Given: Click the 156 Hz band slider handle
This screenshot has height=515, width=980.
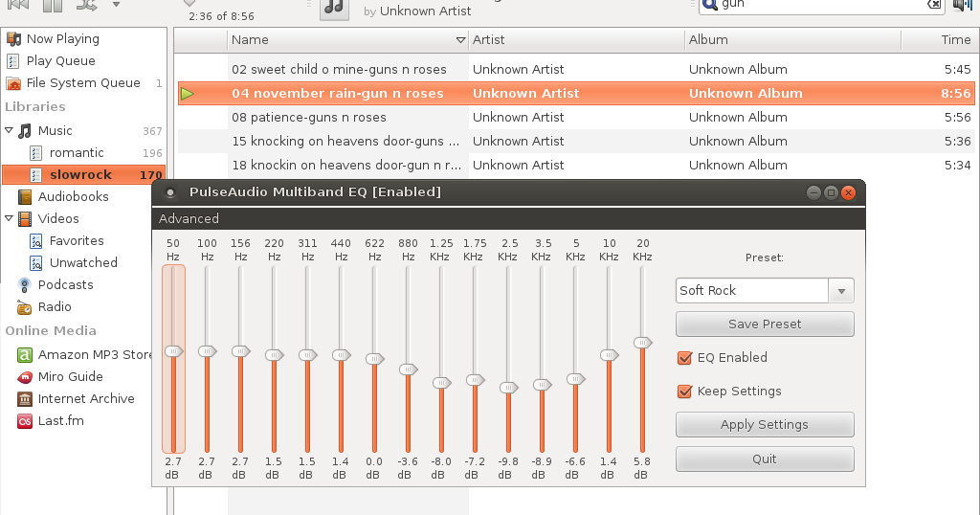Looking at the screenshot, I should tap(240, 352).
